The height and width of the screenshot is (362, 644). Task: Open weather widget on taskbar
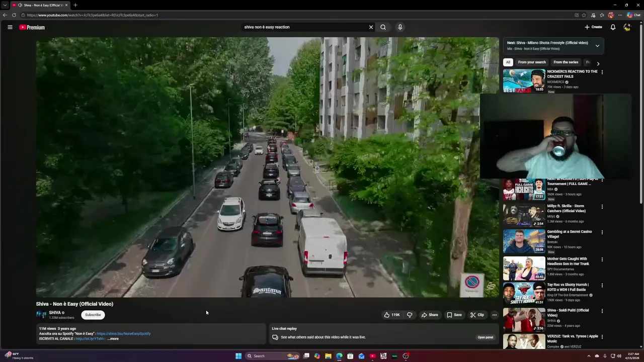[x=19, y=356]
